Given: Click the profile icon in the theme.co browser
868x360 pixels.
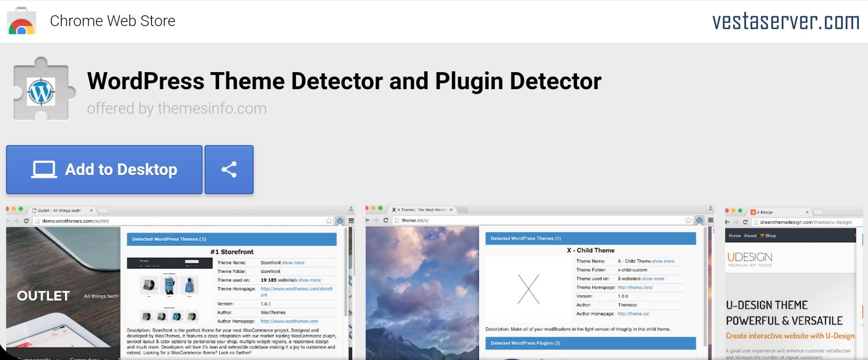Looking at the screenshot, I should coord(710,208).
